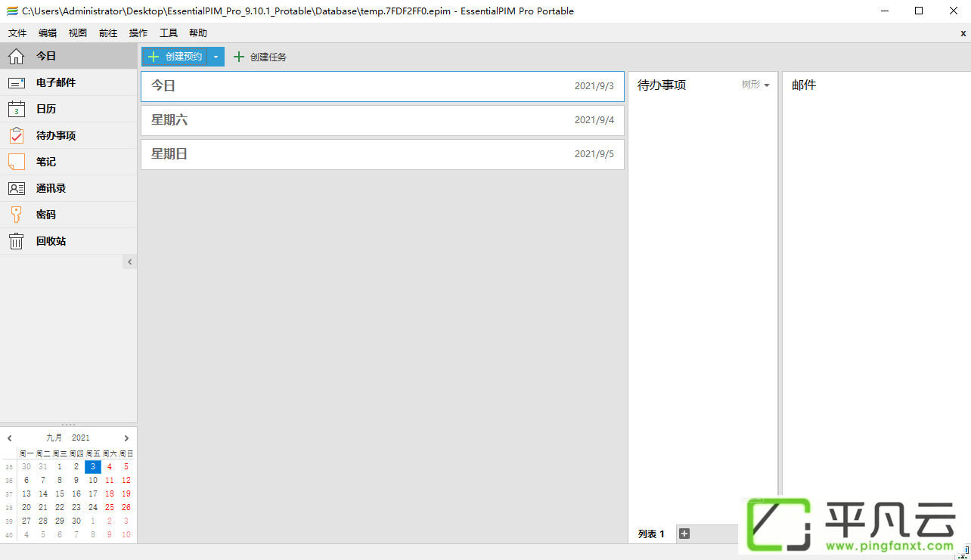Screen dimensions: 971x560
Task: Click the 待办事项 panel heading
Action: click(x=662, y=85)
